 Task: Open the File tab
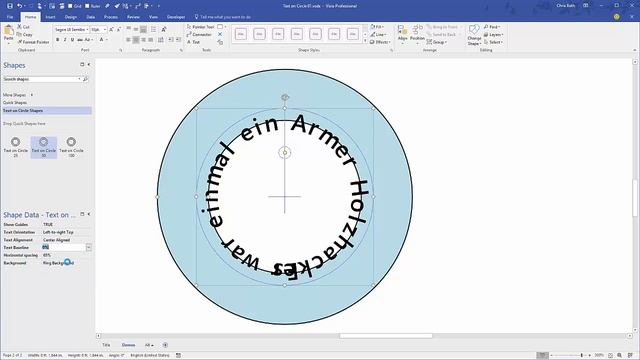click(x=10, y=17)
